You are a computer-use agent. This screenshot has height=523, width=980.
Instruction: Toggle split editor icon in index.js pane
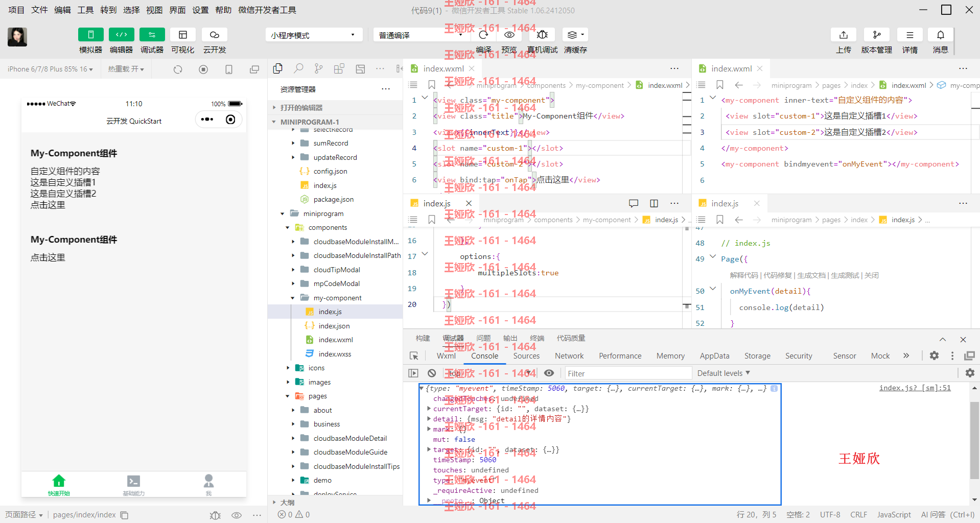tap(654, 203)
